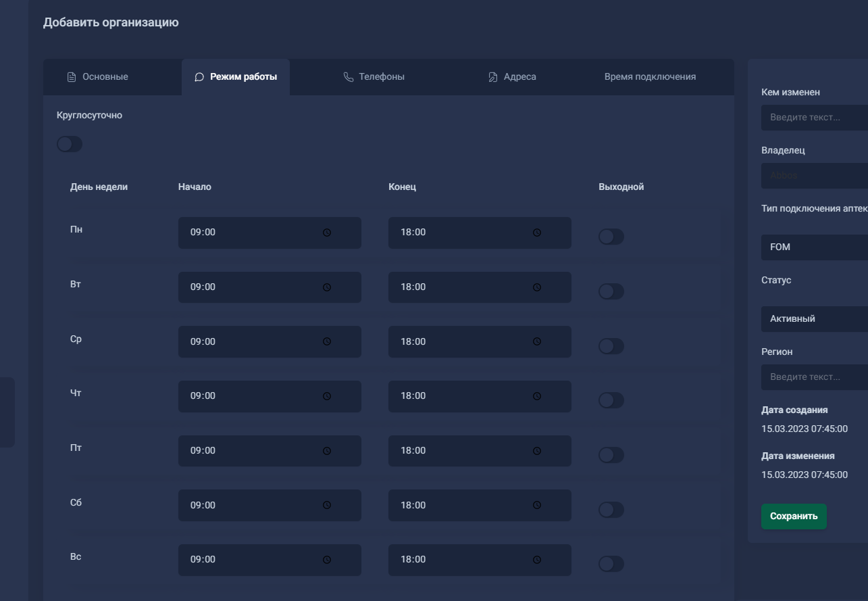Click clock icon in Вт Начало field
The height and width of the screenshot is (601, 868).
[327, 287]
